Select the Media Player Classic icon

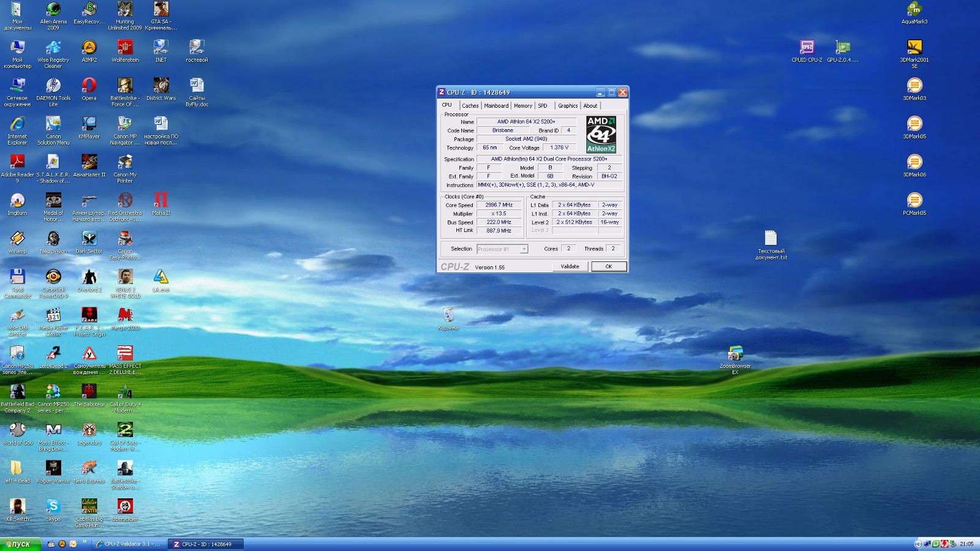point(53,322)
